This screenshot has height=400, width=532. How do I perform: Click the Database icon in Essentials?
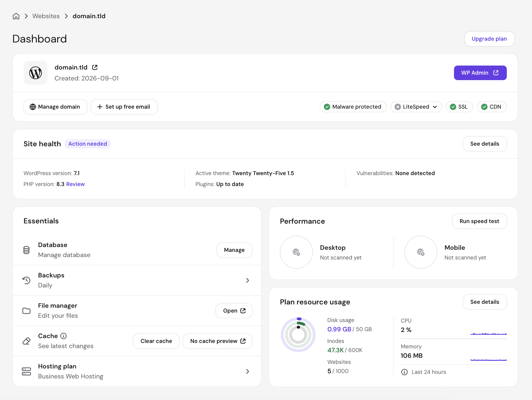26,250
